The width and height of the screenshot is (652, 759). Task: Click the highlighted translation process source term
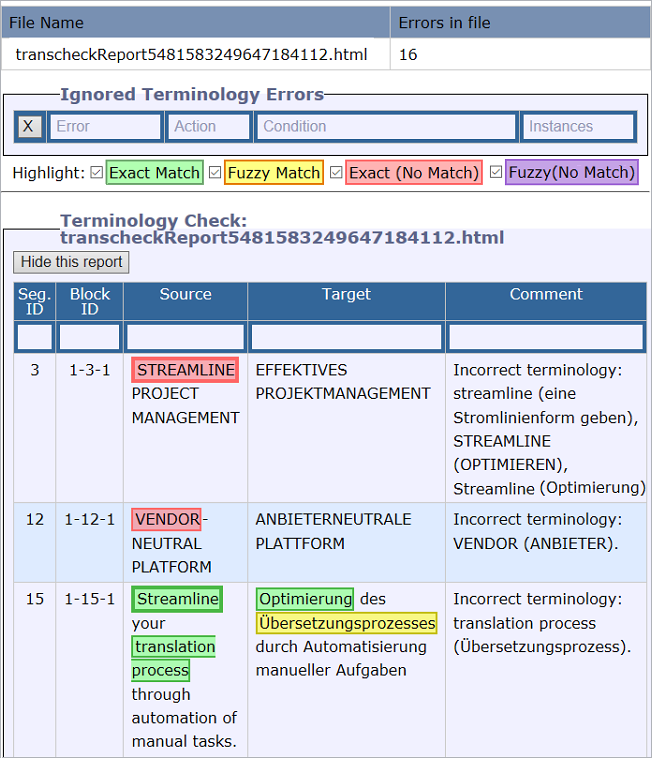(173, 659)
